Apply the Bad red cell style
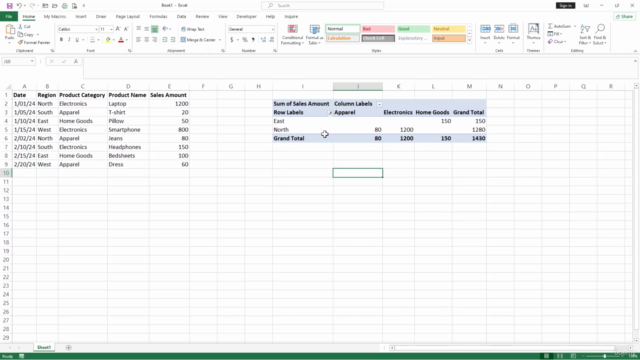Screen dimensions: 640x360 click(x=378, y=29)
